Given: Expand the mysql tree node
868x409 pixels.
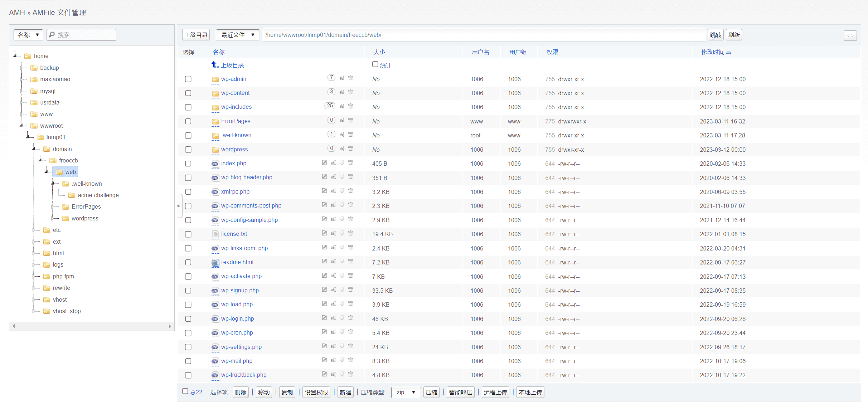Looking at the screenshot, I should click(21, 91).
